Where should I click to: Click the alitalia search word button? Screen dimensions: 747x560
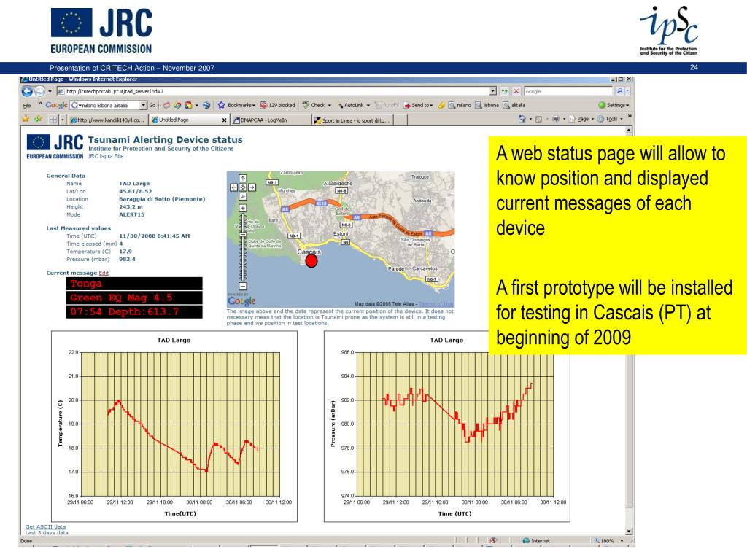point(514,105)
